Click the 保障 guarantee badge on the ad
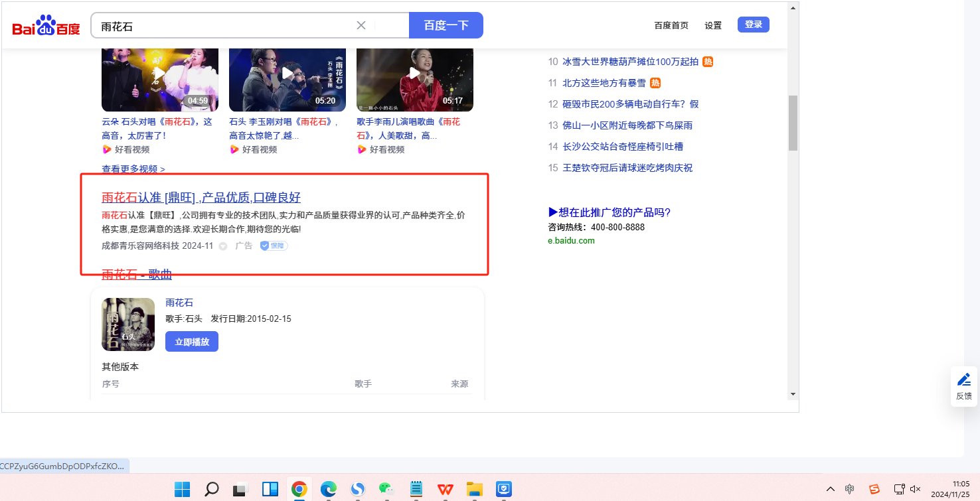This screenshot has height=501, width=980. coord(274,246)
